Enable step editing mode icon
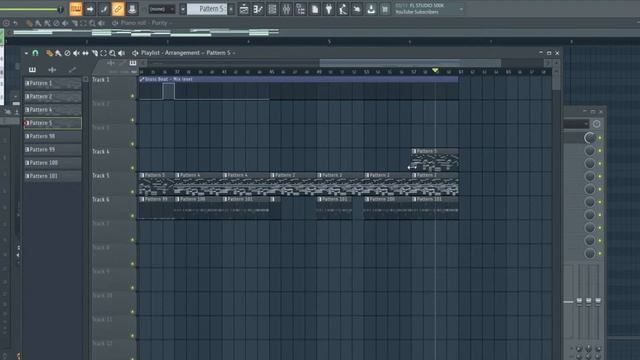This screenshot has width=640, height=360. coord(104,9)
